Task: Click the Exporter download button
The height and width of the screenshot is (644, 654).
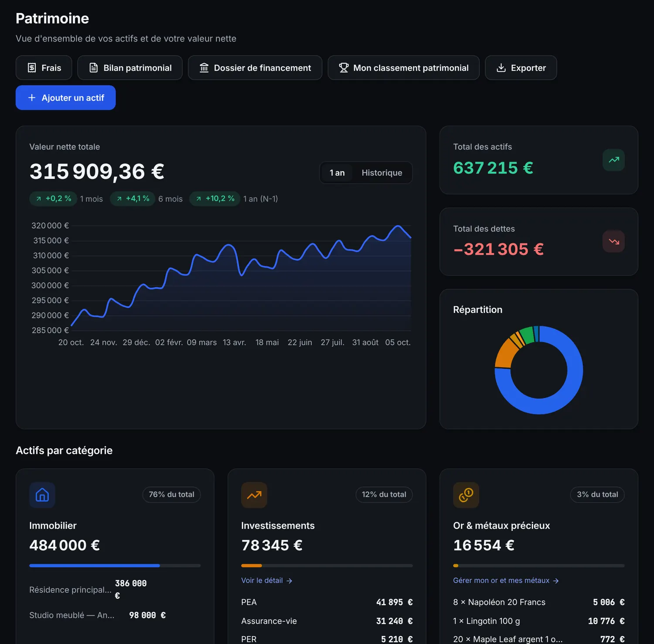Action: click(x=521, y=68)
